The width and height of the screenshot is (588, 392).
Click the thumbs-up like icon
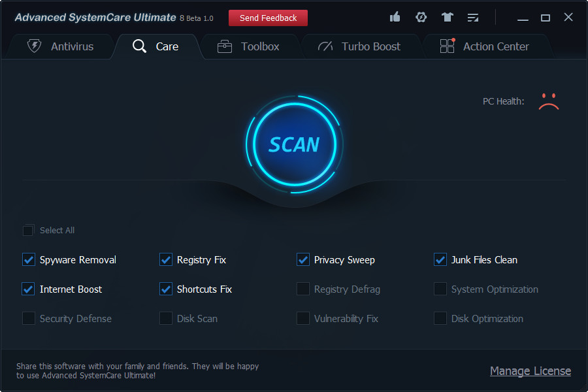395,17
